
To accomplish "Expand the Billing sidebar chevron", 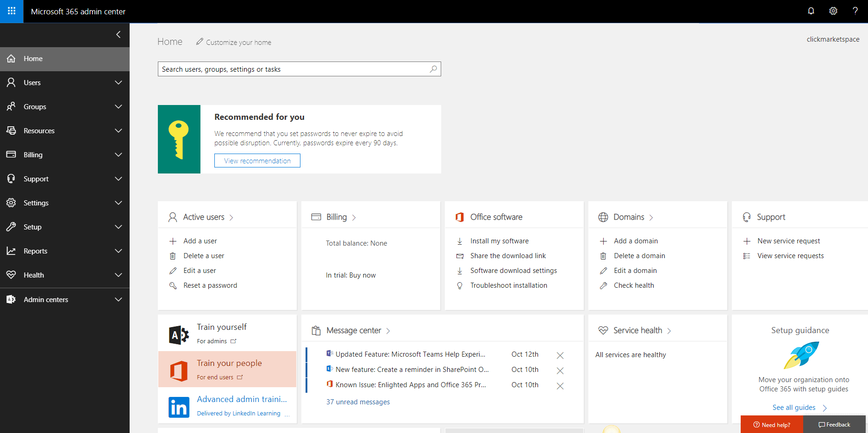I will click(x=119, y=155).
